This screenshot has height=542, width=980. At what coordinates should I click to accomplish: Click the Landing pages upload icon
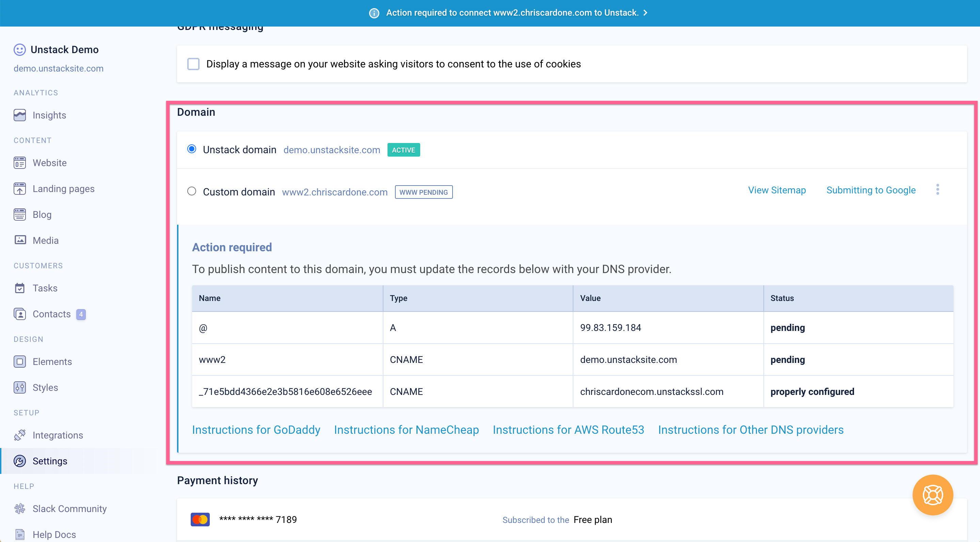[20, 189]
